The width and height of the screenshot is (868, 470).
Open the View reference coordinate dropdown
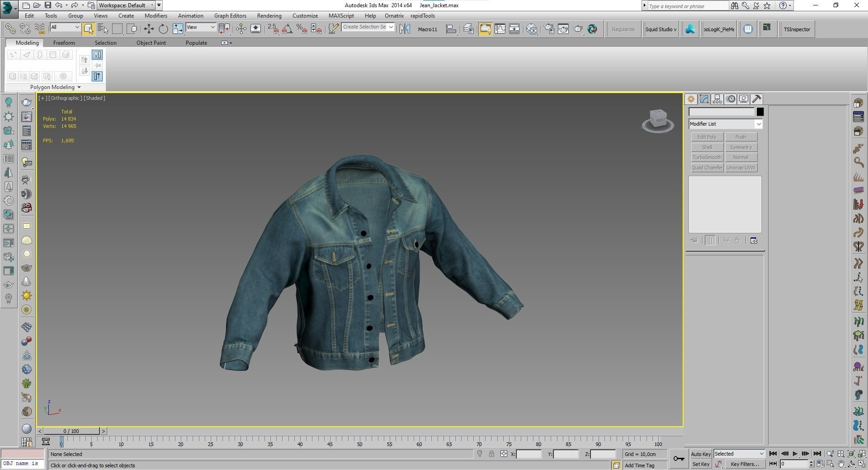tap(201, 27)
